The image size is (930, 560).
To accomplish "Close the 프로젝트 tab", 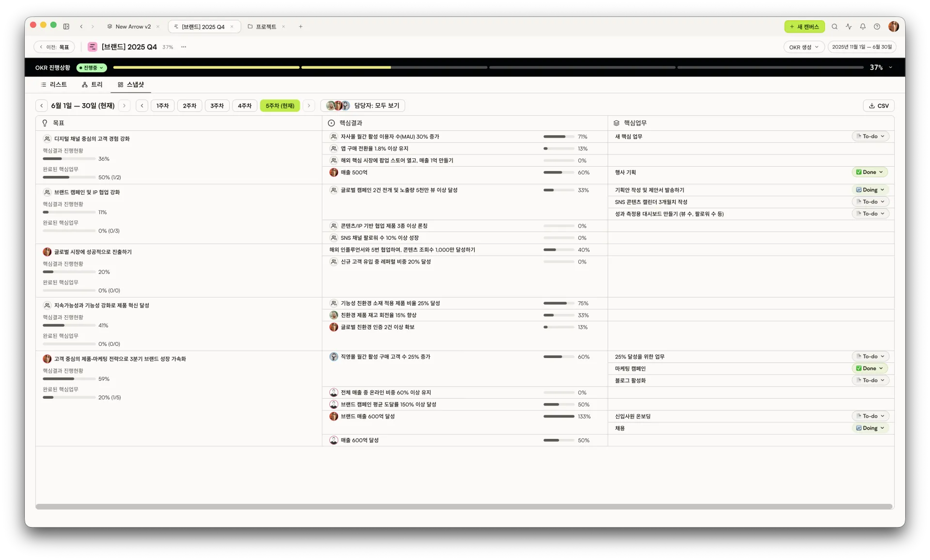I will (283, 27).
